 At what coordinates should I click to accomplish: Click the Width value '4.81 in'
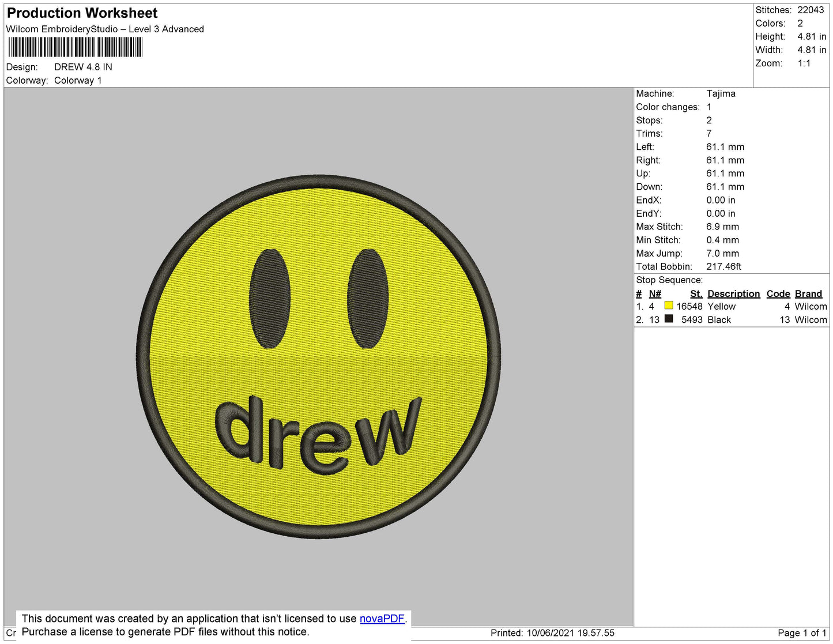[x=812, y=50]
